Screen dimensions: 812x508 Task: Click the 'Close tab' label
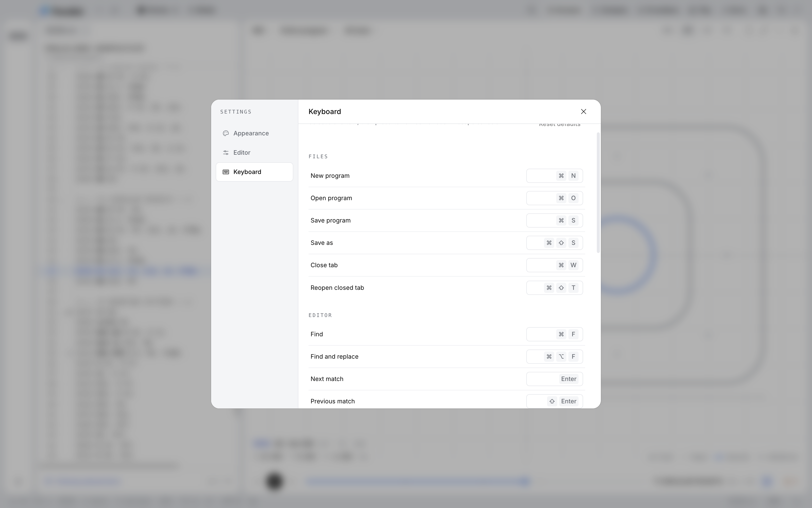coord(324,265)
